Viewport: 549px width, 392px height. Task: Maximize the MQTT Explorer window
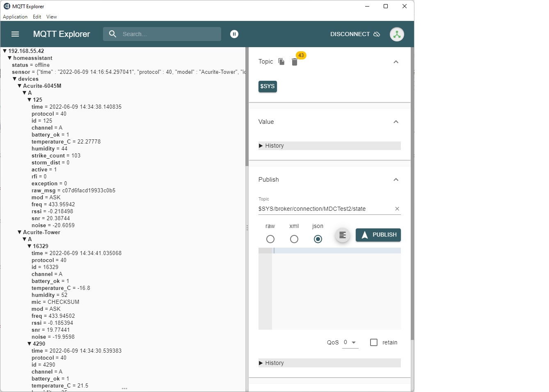coord(386,6)
